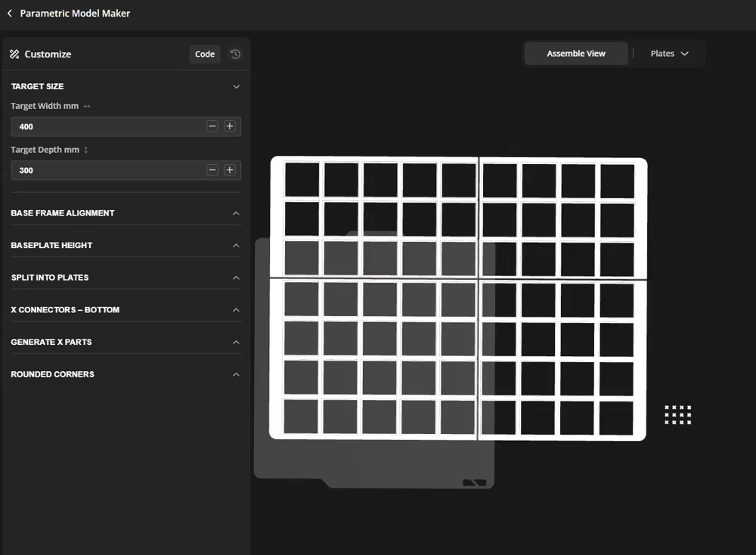Click the 'Parametric Model Maker' title
The height and width of the screenshot is (555, 756).
click(75, 14)
